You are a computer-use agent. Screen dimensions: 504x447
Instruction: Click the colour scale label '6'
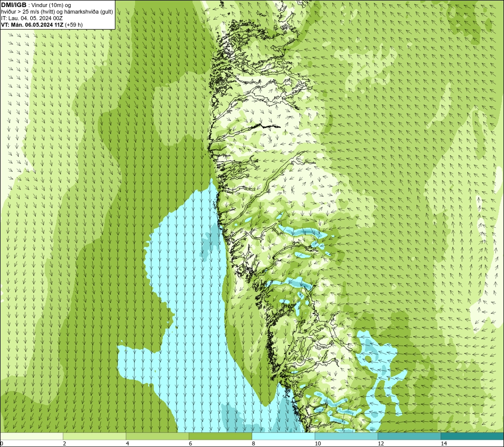(191, 443)
